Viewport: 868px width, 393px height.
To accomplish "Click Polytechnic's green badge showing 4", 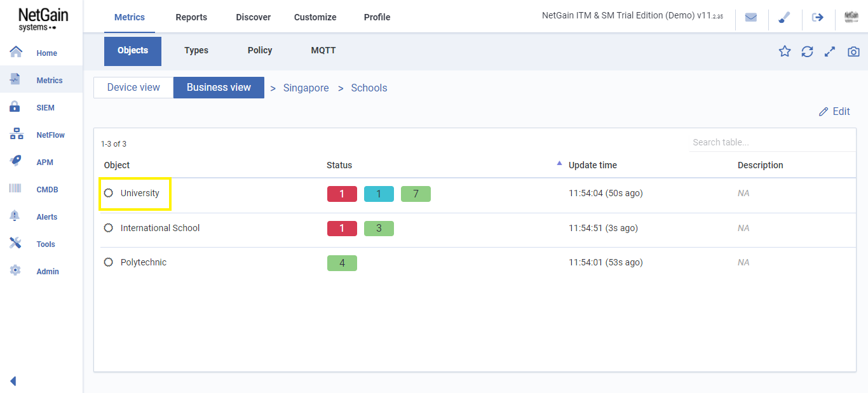I will [342, 263].
